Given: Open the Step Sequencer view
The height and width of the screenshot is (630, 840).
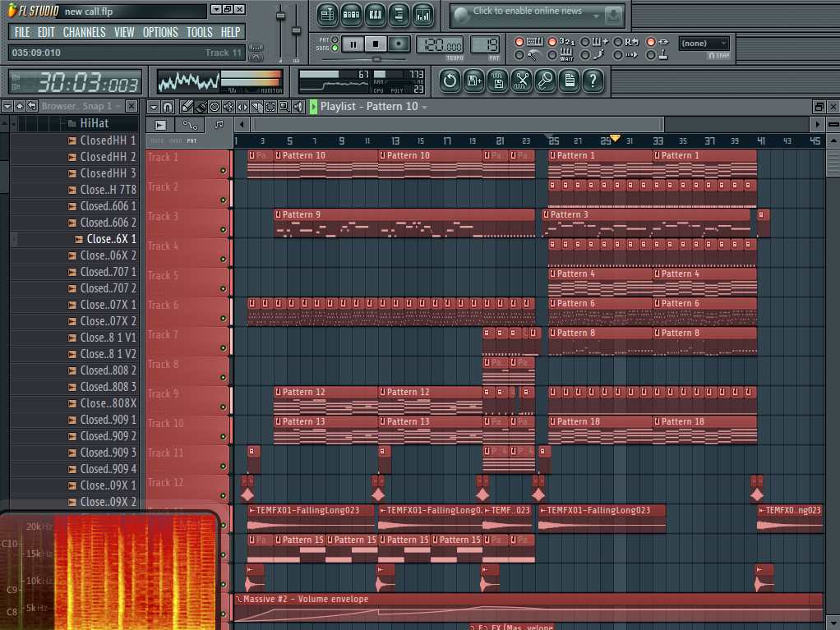Looking at the screenshot, I should [351, 15].
